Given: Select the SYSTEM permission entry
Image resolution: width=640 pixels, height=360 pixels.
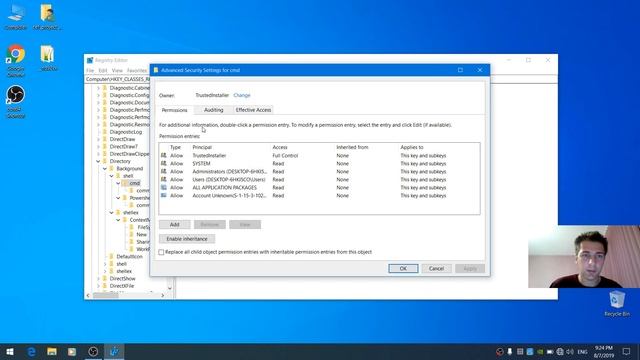Looking at the screenshot, I should click(319, 163).
